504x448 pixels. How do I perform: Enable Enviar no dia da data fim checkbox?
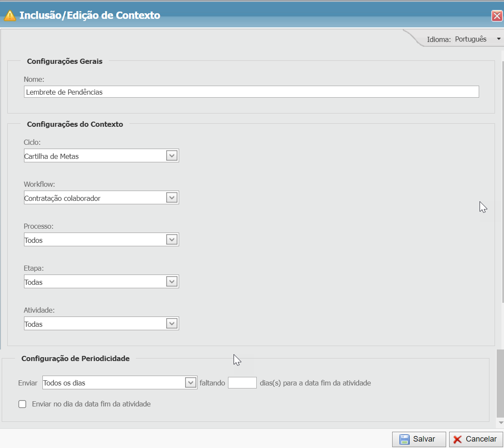pos(22,404)
